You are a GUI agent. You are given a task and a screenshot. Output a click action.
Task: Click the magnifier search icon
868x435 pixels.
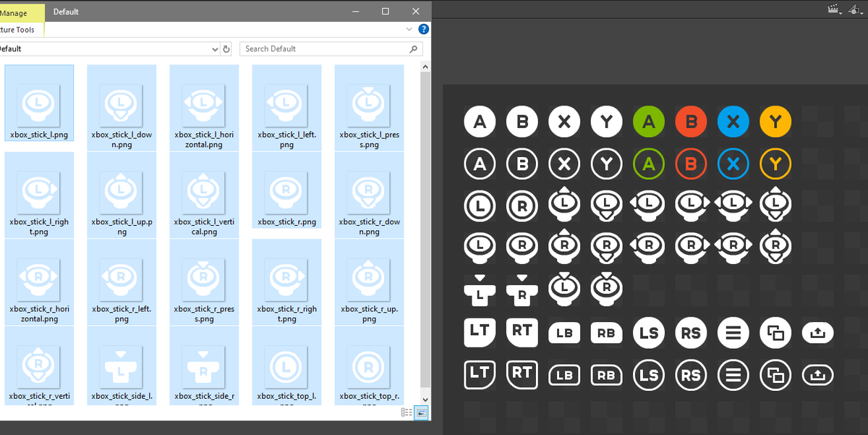pyautogui.click(x=414, y=49)
